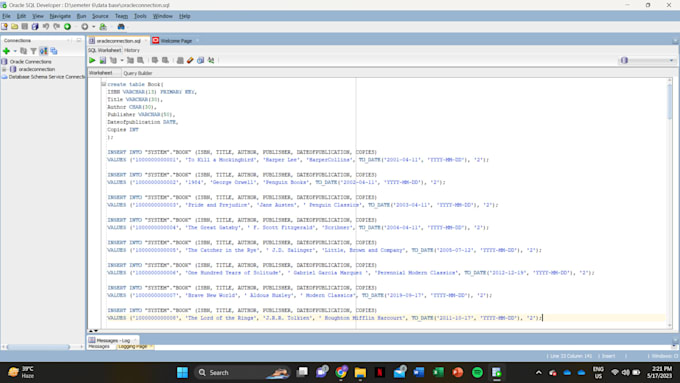Click the Windows Start button

tap(183, 373)
